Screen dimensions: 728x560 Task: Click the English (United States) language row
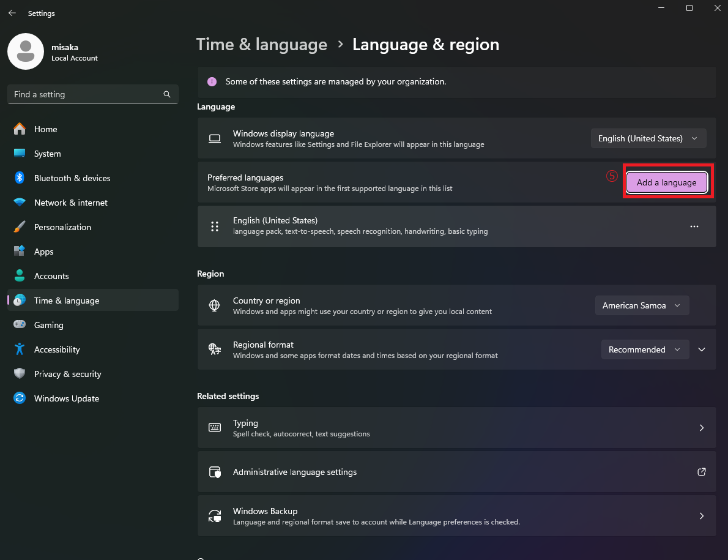(456, 226)
